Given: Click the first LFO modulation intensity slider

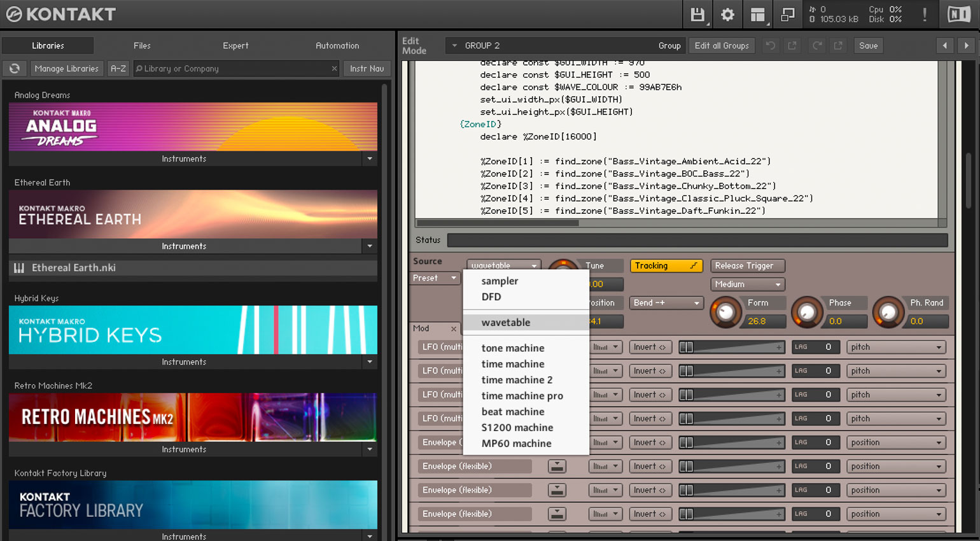Looking at the screenshot, I should 731,348.
